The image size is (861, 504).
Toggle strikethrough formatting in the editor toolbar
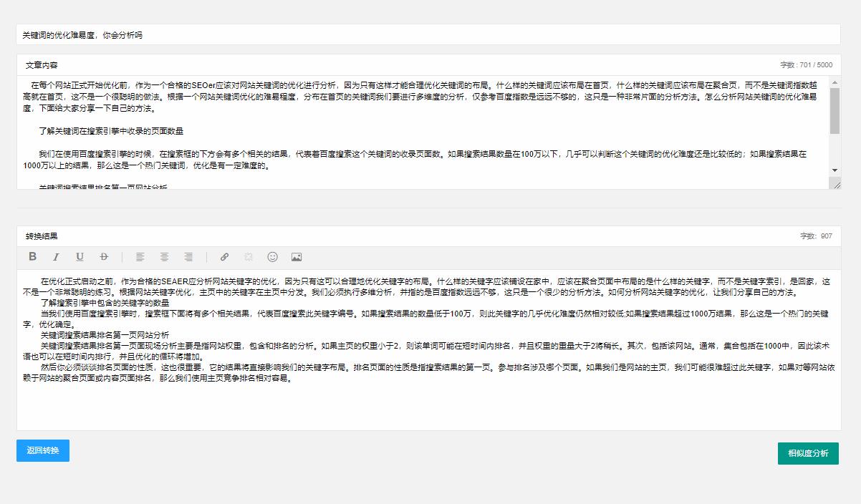click(104, 257)
